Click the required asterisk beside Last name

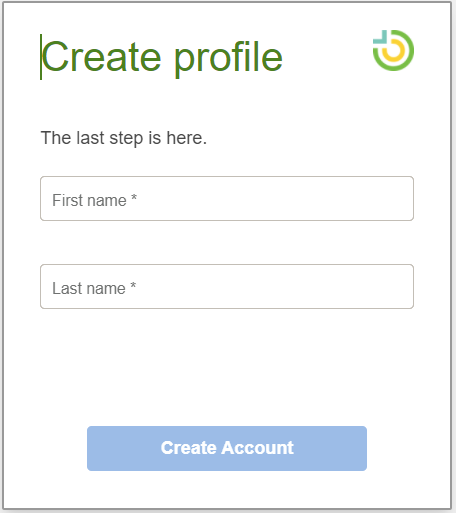click(x=133, y=285)
